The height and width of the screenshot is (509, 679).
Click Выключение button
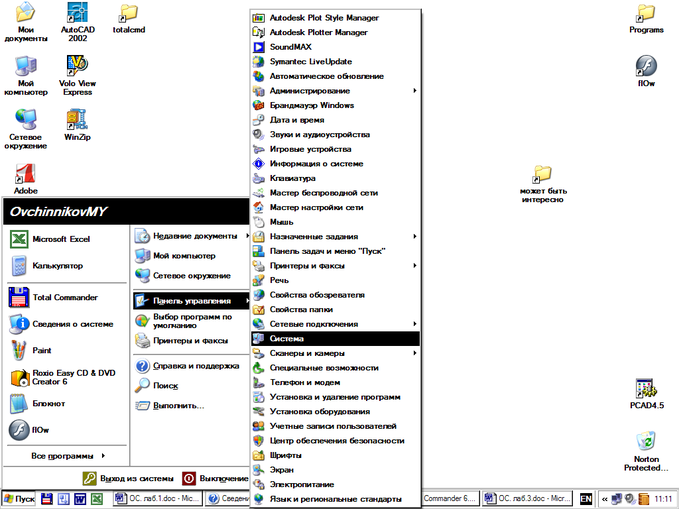click(x=215, y=479)
